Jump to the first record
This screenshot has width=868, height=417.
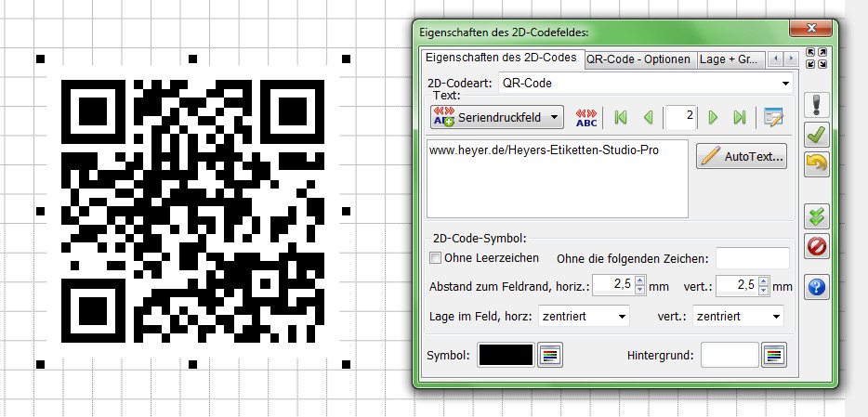pos(621,117)
